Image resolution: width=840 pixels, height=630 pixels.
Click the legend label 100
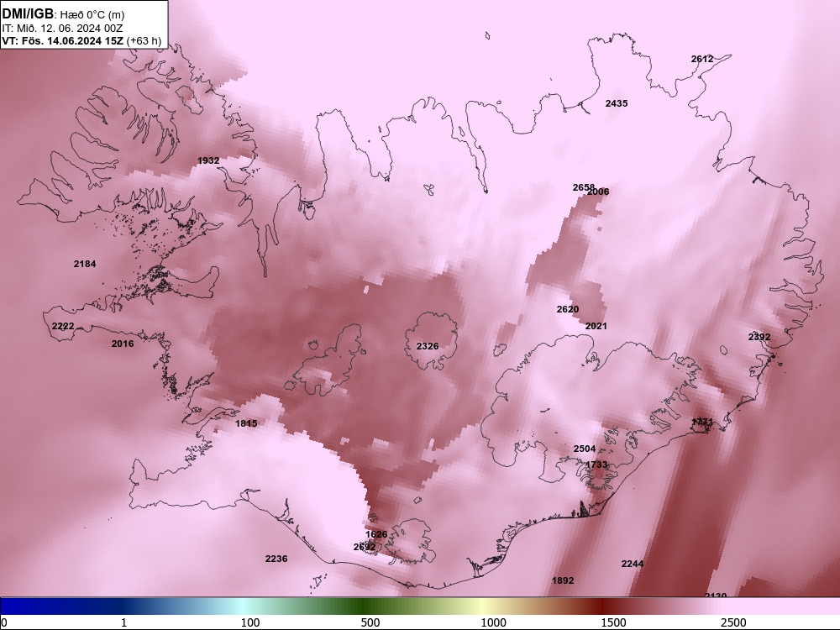click(249, 622)
